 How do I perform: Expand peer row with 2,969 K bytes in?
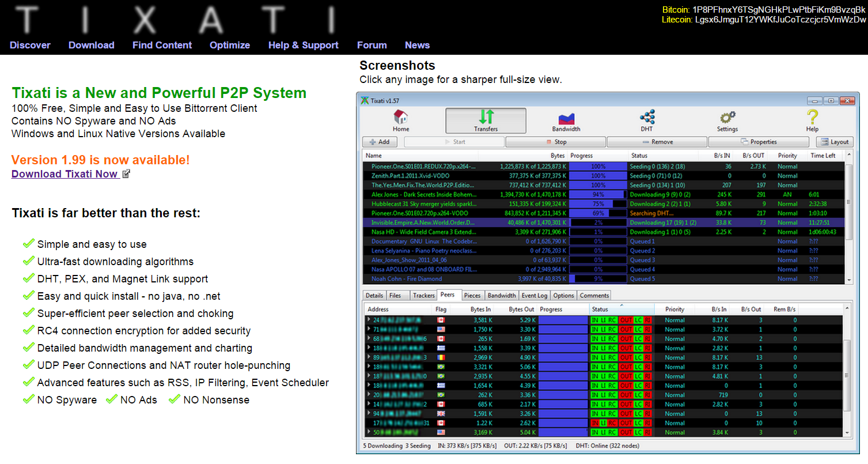click(369, 357)
